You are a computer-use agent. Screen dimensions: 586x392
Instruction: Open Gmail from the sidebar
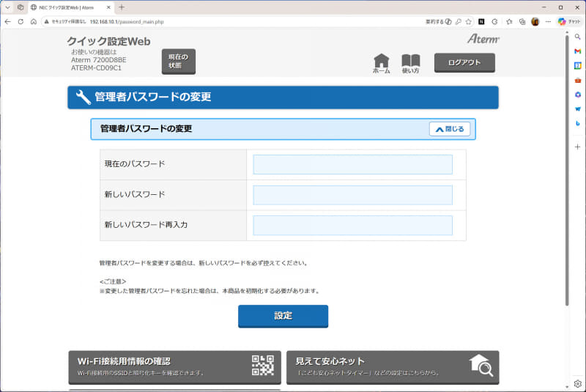tap(577, 51)
